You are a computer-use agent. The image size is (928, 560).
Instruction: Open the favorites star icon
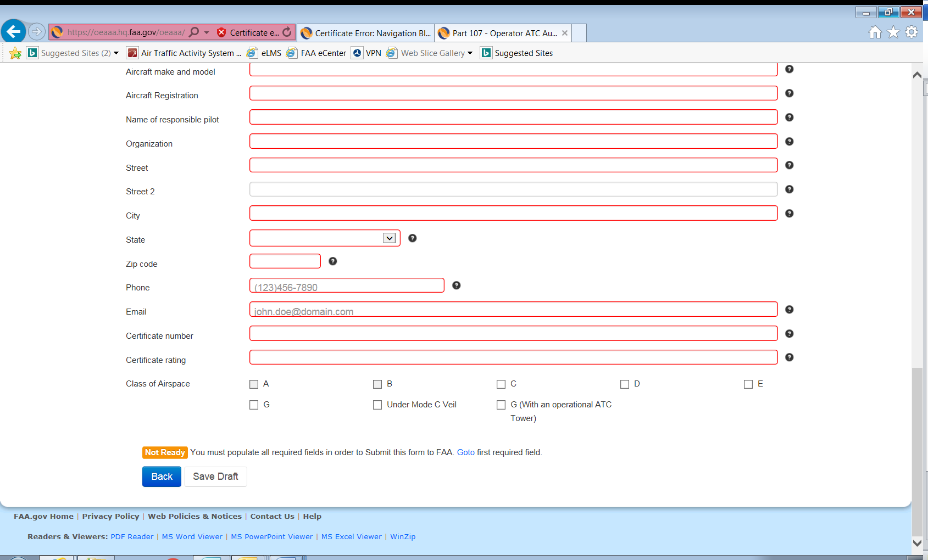(893, 32)
